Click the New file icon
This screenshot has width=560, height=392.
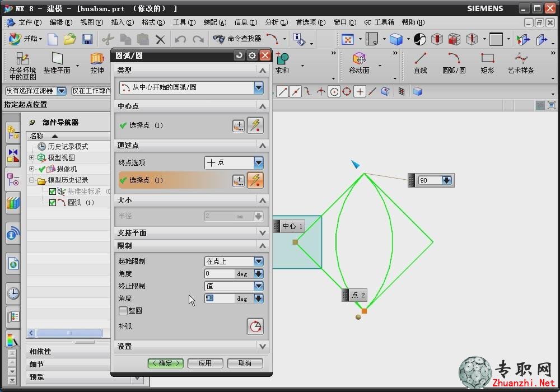click(x=53, y=39)
